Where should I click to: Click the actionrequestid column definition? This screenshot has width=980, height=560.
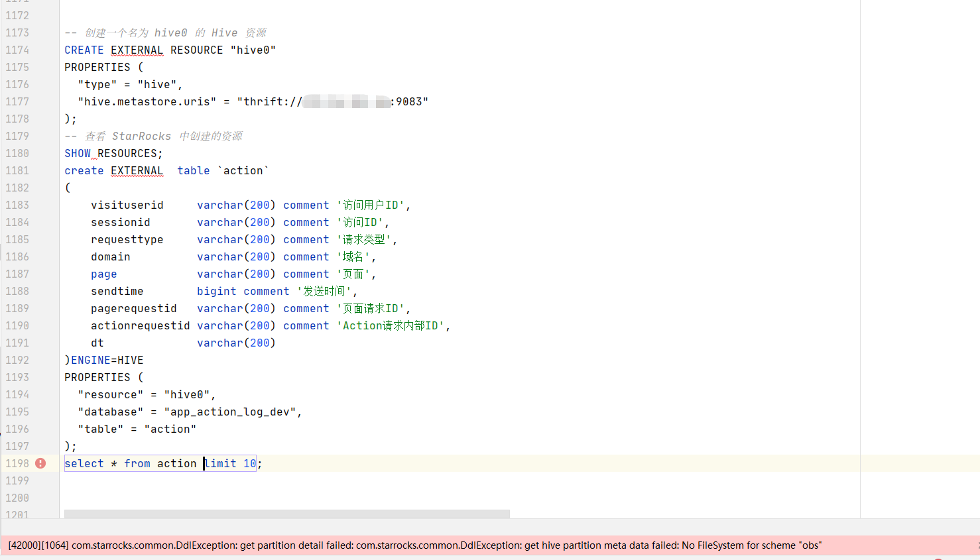coord(140,325)
